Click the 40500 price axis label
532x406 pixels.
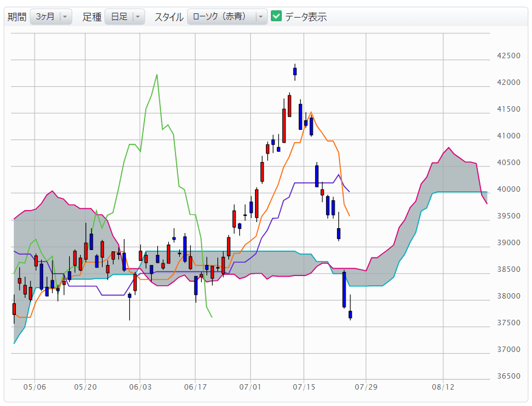[508, 163]
